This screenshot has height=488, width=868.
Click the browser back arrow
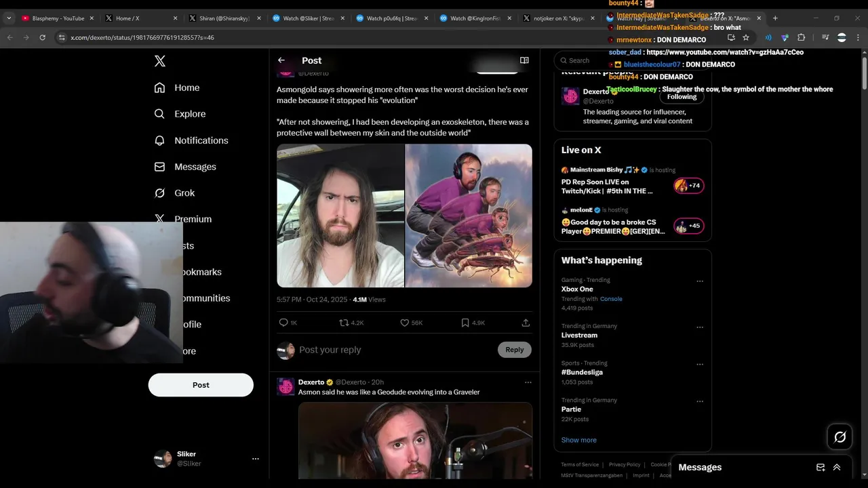click(x=10, y=37)
